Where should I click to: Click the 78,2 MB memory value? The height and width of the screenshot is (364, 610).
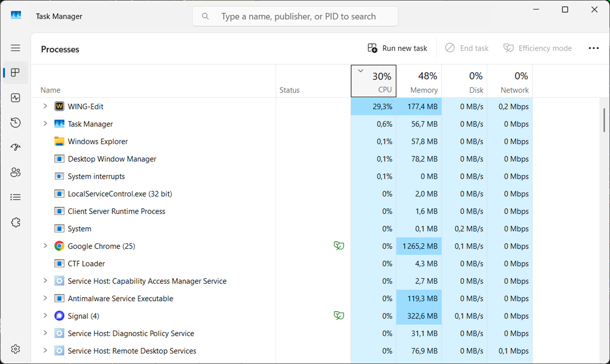coord(424,159)
